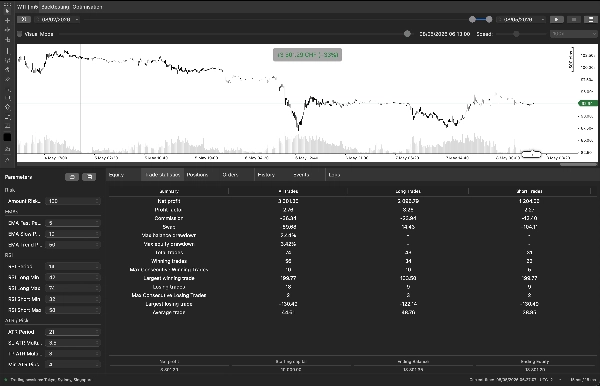
Task: Open the first tab left of Backtesting
Action: (x=27, y=7)
